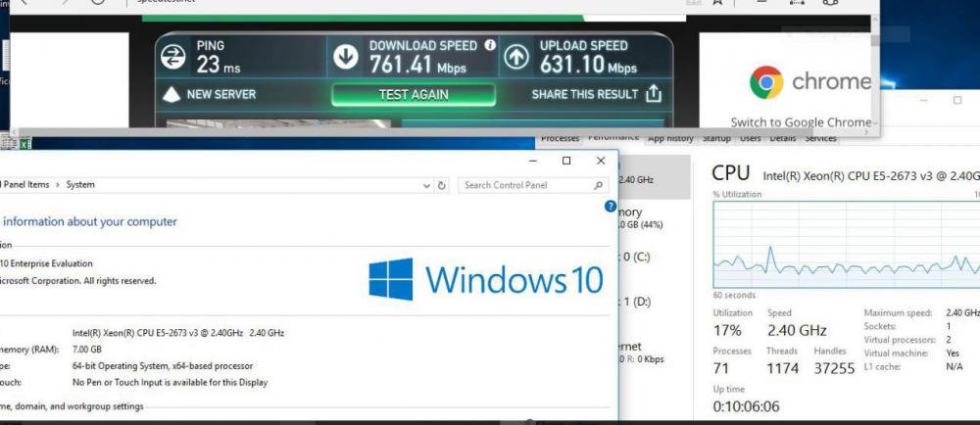Open the Users tab in Task Manager
Viewport: 980px width, 425px height.
point(750,138)
